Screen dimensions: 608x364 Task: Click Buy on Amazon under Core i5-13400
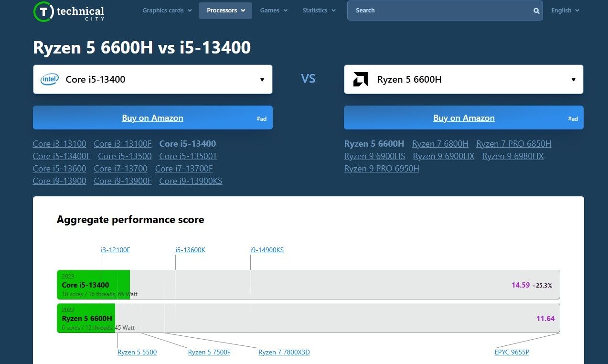point(153,118)
